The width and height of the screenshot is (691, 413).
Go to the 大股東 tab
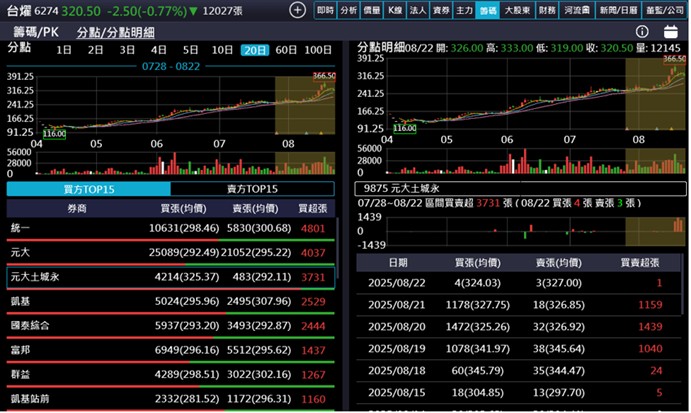tap(516, 10)
